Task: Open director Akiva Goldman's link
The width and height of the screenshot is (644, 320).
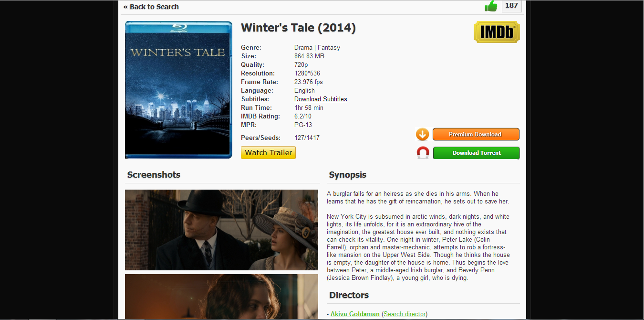Action: click(x=355, y=314)
